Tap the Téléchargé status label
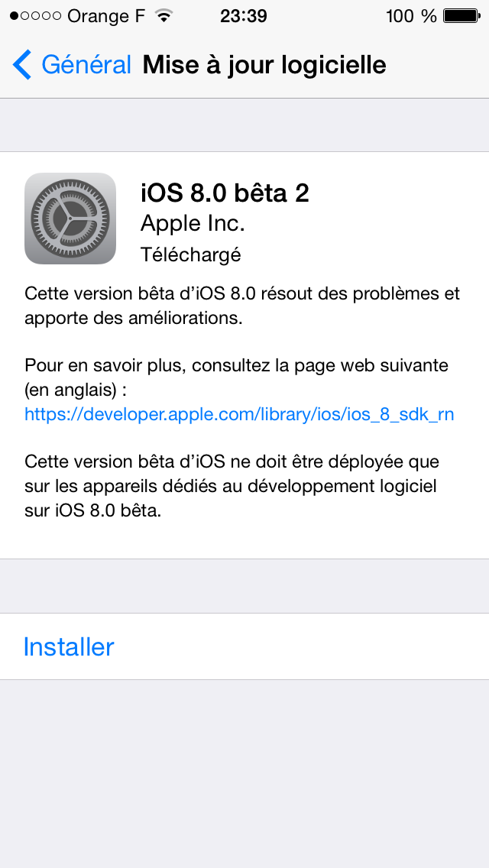 [x=190, y=255]
